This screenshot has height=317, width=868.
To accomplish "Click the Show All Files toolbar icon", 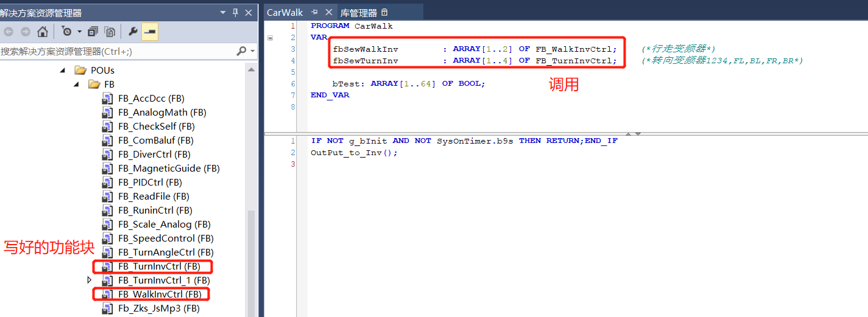I will tap(110, 32).
